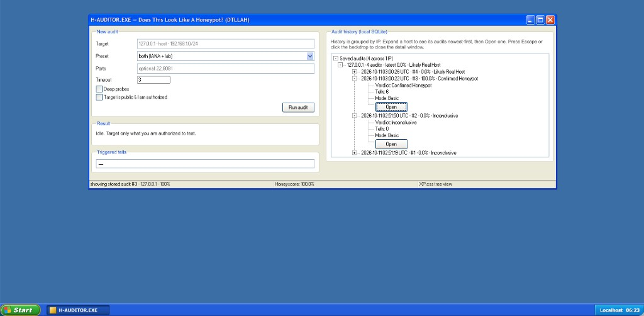This screenshot has width=644, height=316.
Task: Click the 'Triggered tells' group title
Action: [x=112, y=152]
